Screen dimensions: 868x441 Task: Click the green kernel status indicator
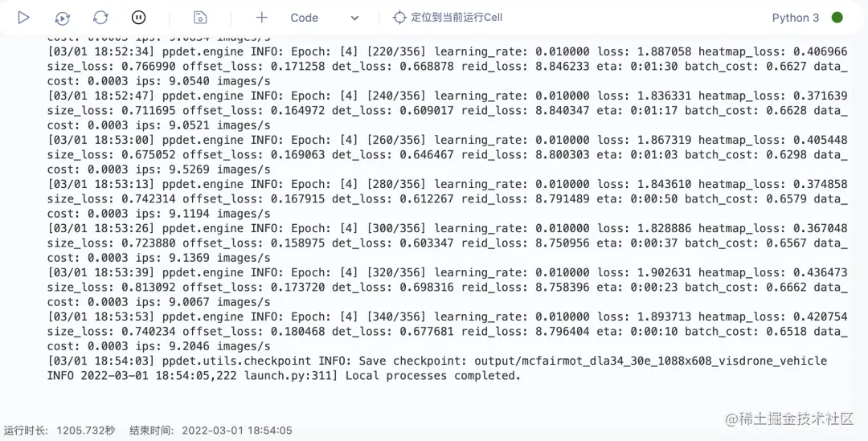[x=837, y=18]
